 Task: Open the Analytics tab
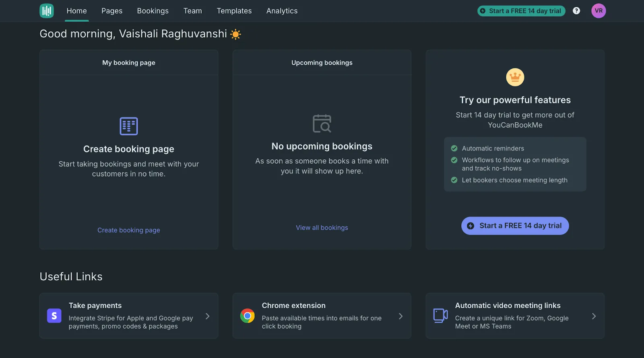pos(282,11)
